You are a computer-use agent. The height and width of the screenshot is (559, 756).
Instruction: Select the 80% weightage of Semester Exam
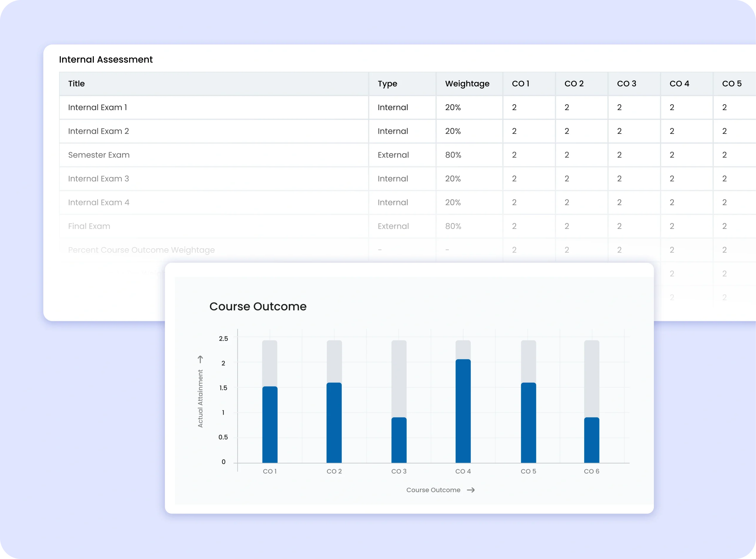[x=453, y=155]
